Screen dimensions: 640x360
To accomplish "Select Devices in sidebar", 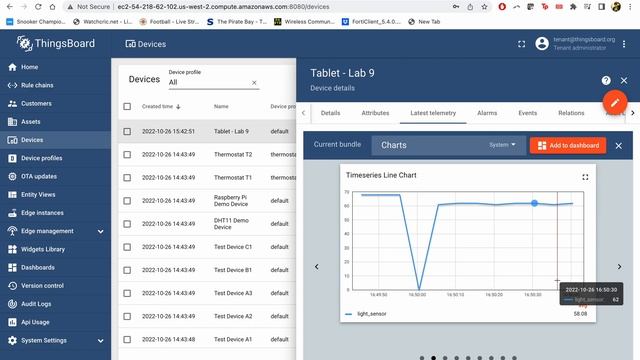I will pyautogui.click(x=55, y=140).
